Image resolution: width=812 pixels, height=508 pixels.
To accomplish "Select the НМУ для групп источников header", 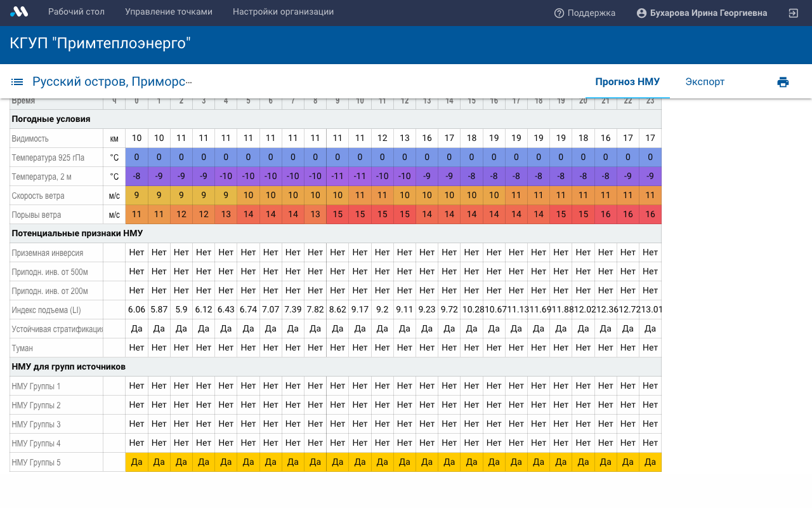I will pyautogui.click(x=69, y=367).
